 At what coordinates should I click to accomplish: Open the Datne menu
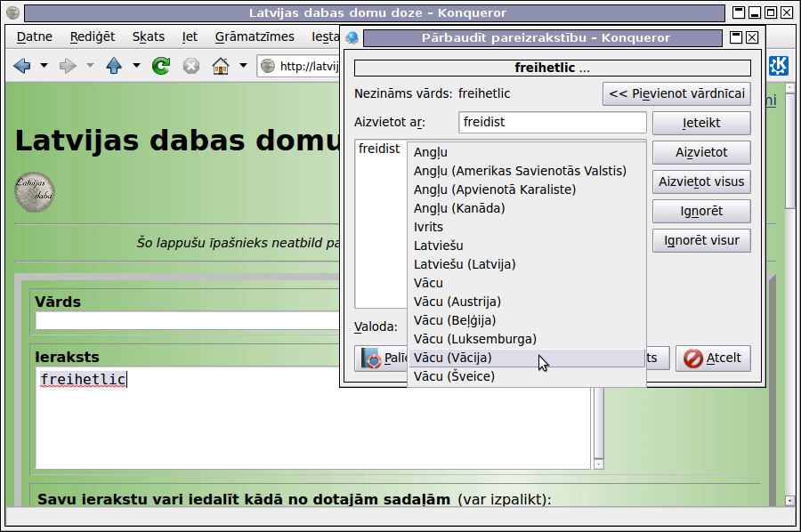[34, 36]
